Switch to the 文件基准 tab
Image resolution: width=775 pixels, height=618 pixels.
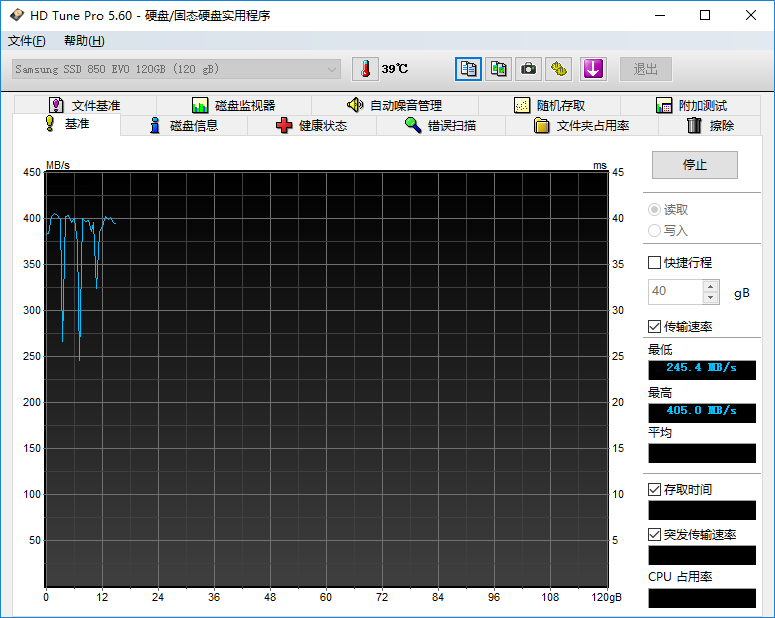click(x=84, y=105)
